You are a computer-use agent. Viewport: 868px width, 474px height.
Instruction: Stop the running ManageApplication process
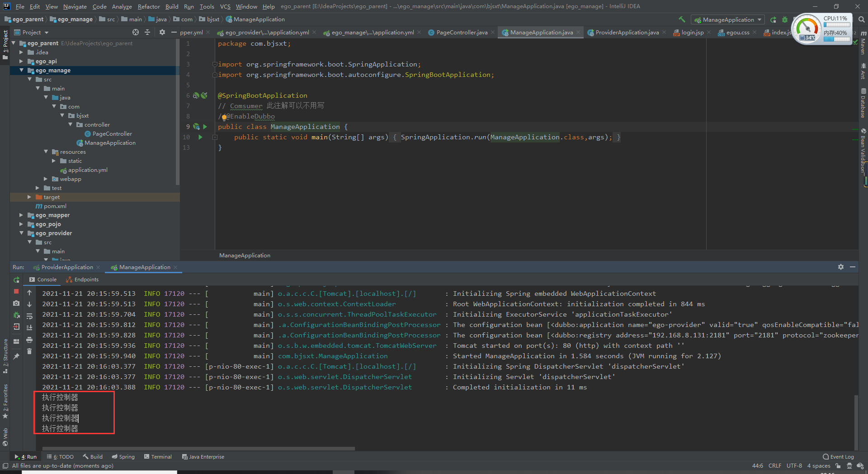pyautogui.click(x=16, y=292)
